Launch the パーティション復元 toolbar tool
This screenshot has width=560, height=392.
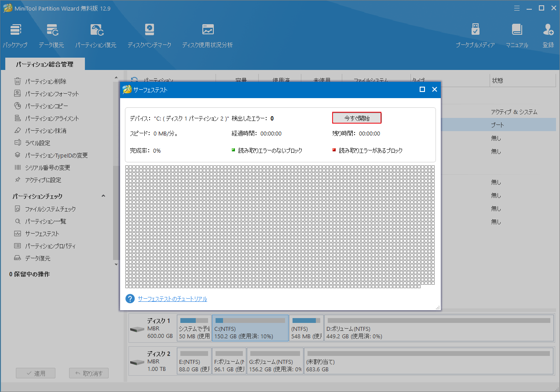95,36
